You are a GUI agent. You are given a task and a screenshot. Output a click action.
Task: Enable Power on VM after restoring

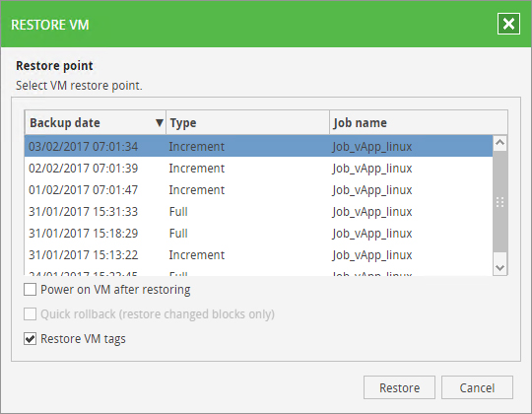click(30, 290)
